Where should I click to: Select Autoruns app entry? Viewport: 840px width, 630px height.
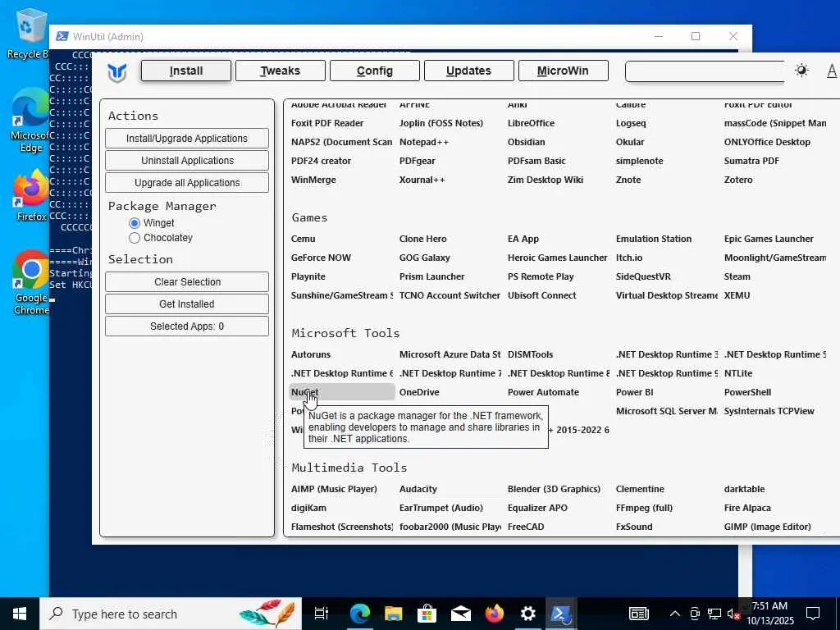point(311,354)
